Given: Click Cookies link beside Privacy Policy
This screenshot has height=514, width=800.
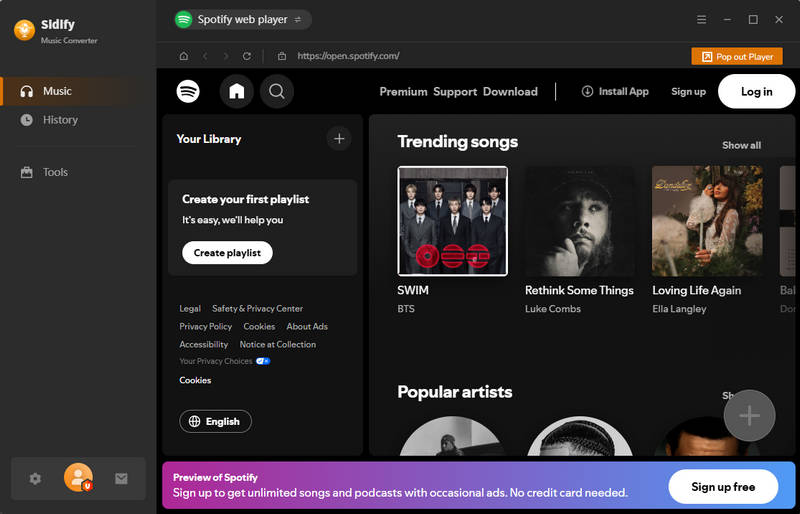Looking at the screenshot, I should [259, 326].
